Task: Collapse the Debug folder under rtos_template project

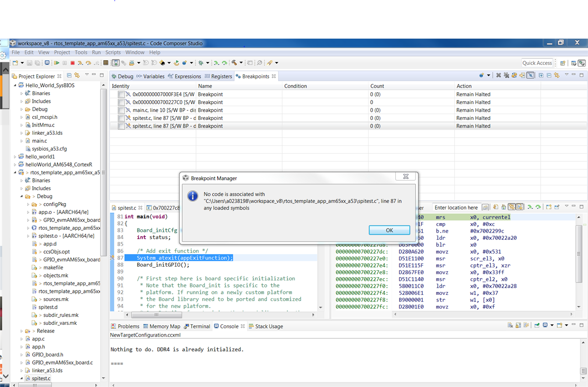Action: point(22,196)
